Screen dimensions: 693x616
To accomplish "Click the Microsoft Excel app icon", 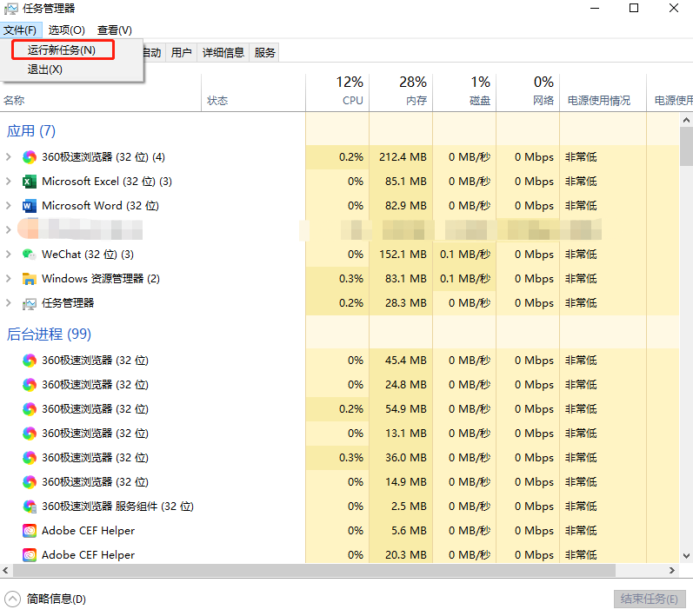I will [30, 182].
